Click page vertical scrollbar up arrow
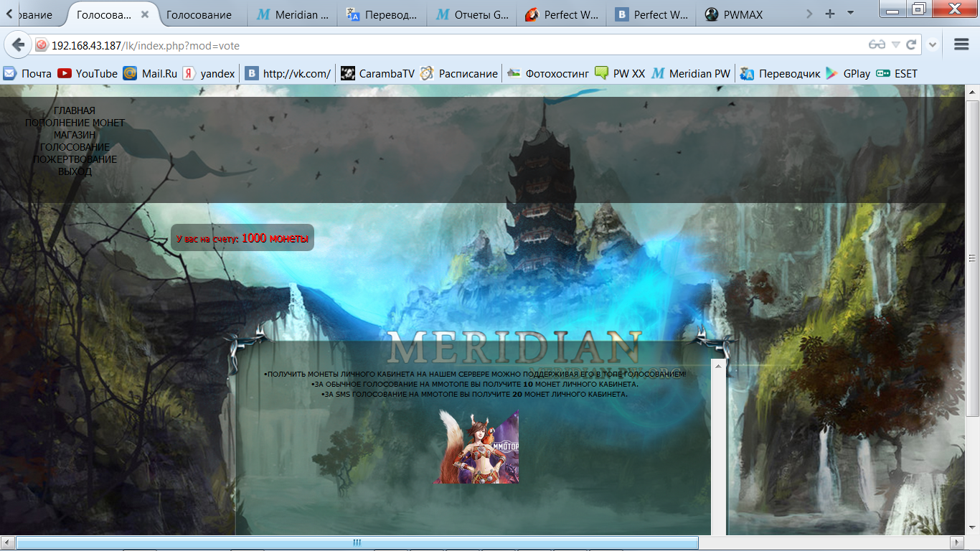The height and width of the screenshot is (551, 980). point(972,92)
